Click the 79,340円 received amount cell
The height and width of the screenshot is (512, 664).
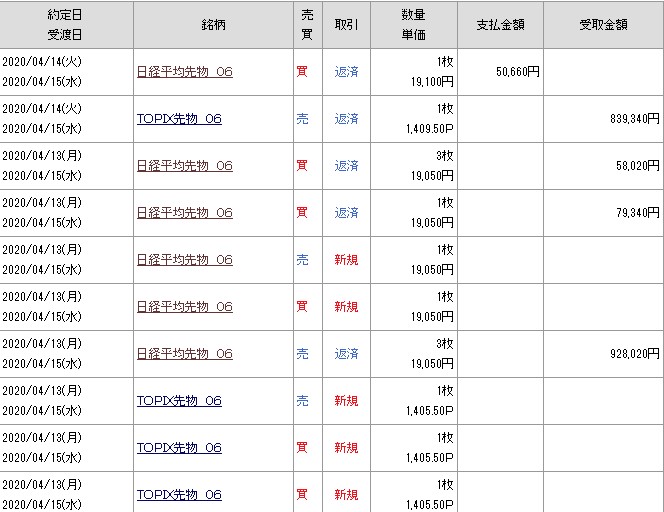coord(632,213)
